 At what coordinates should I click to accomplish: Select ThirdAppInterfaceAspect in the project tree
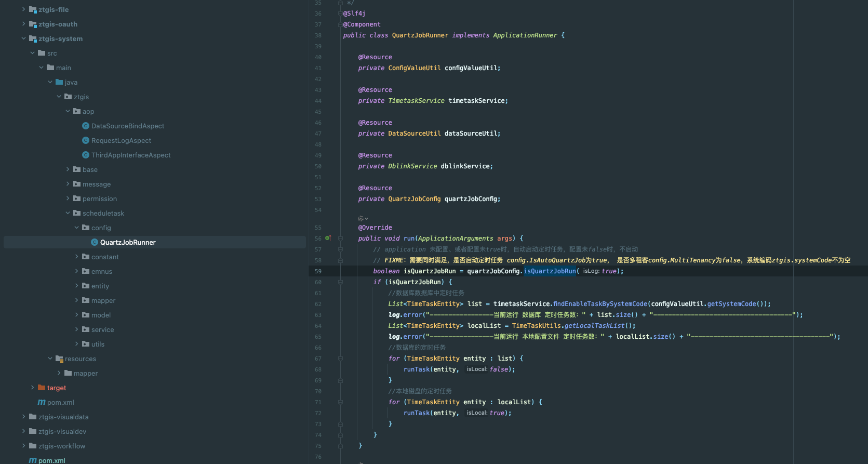pos(131,155)
